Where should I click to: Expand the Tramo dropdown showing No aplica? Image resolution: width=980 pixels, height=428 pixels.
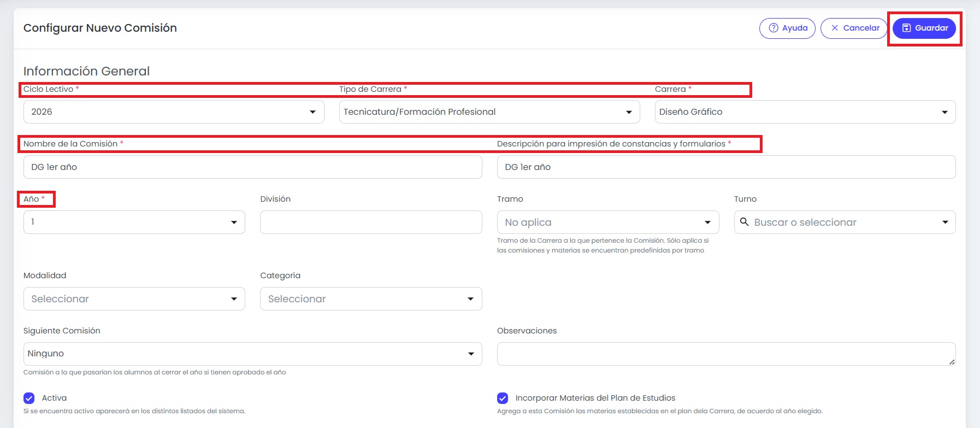[608, 222]
